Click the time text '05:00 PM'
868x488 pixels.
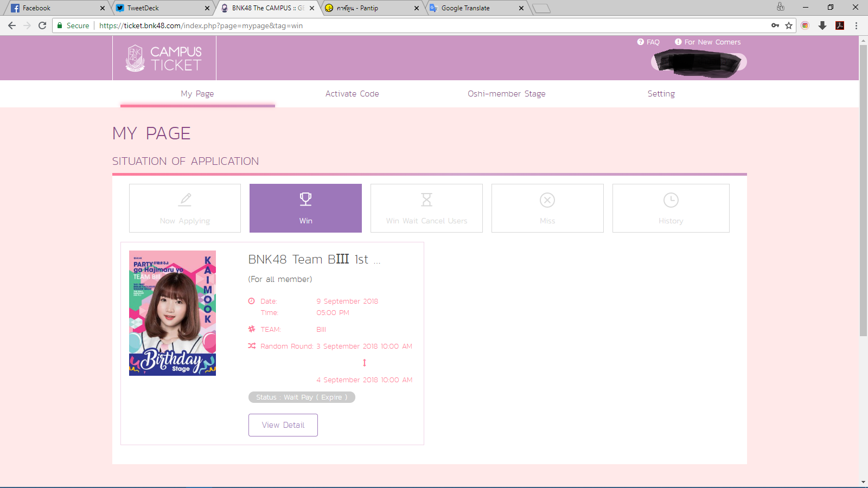tap(333, 312)
